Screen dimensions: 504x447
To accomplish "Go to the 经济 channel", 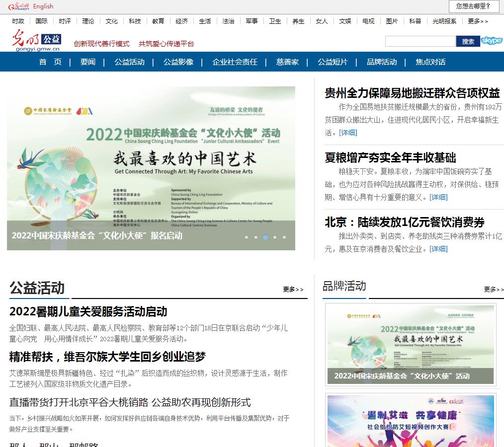I will click(181, 21).
